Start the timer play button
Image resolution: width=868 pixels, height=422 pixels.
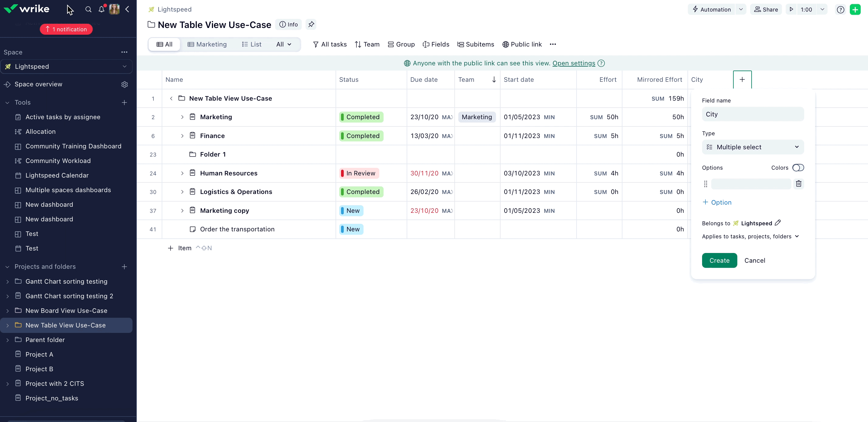791,9
